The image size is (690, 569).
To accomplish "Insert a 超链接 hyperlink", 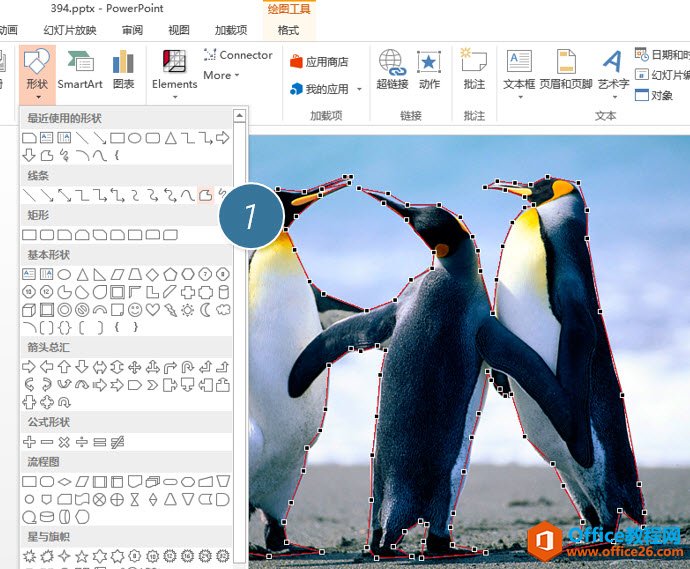I will (392, 70).
